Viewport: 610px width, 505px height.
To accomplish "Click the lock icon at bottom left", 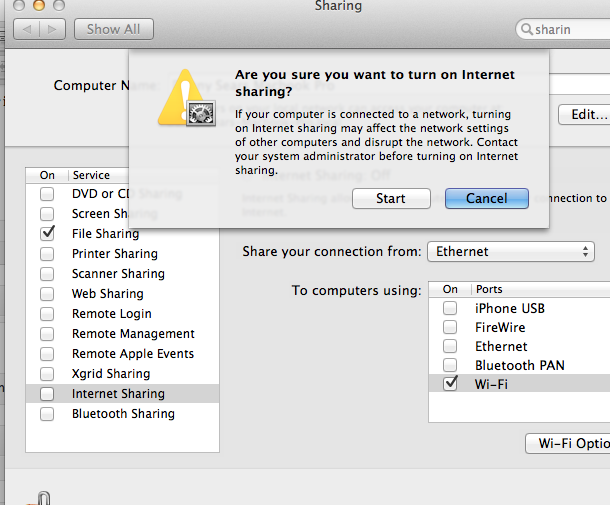I will (41, 498).
